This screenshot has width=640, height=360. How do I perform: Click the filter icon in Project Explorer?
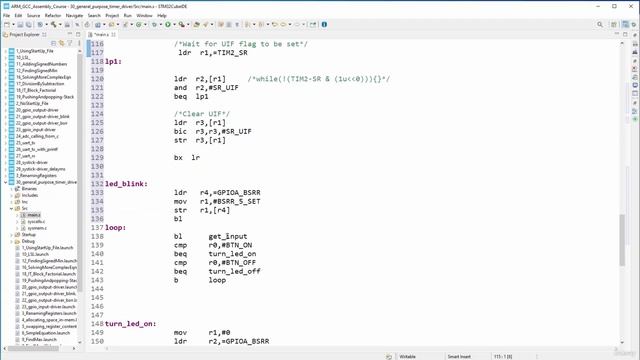(70, 42)
